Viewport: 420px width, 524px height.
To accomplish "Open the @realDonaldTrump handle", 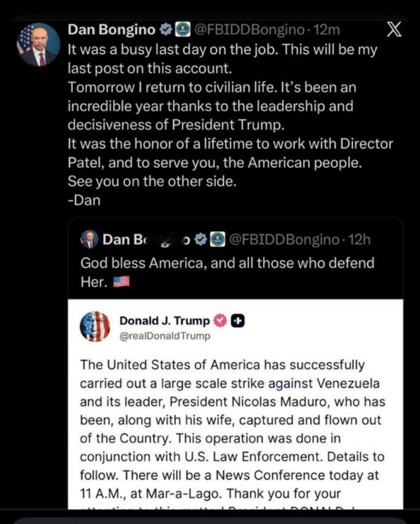I will pos(165,336).
